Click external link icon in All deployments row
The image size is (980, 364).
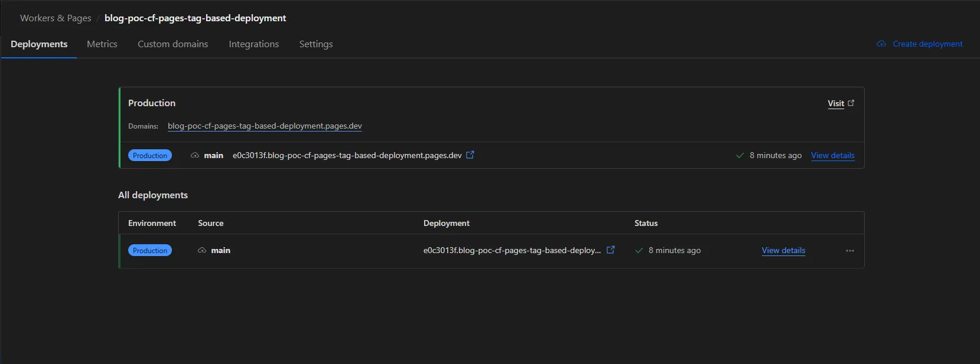point(611,250)
